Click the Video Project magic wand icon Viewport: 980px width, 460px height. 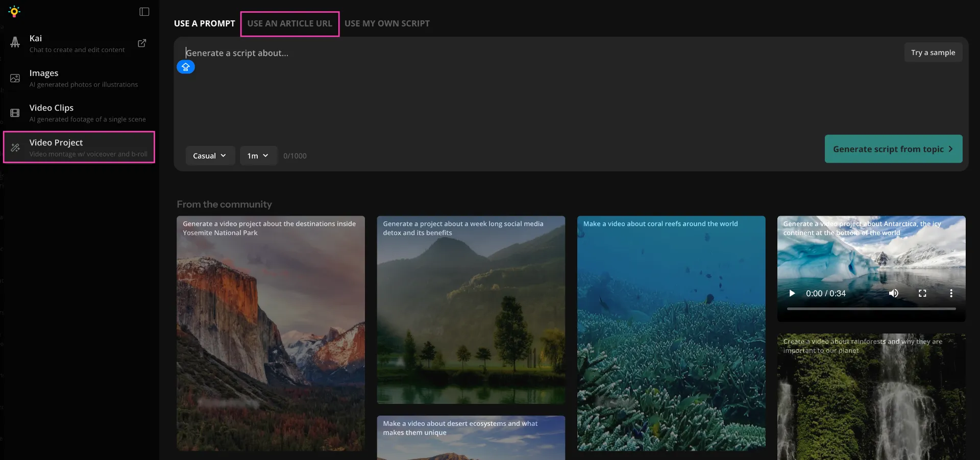point(15,147)
